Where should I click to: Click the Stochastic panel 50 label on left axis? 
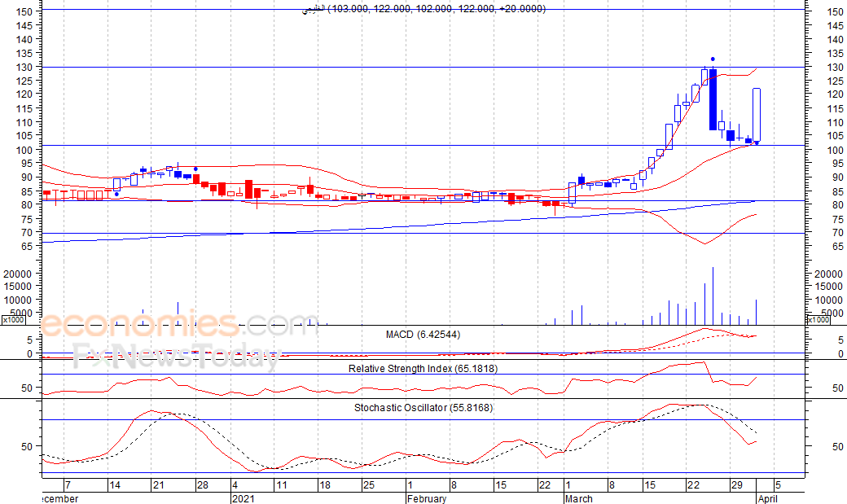(x=28, y=447)
